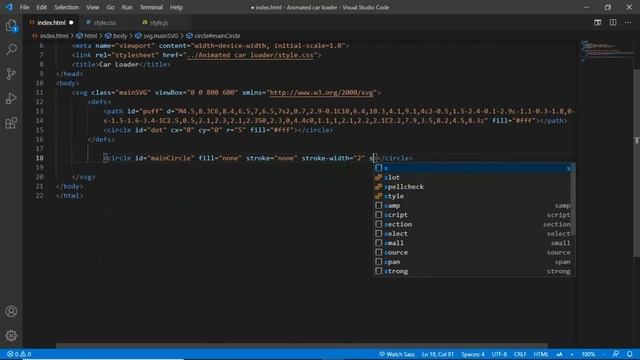Open the style.css link on line 7

click(x=250, y=55)
